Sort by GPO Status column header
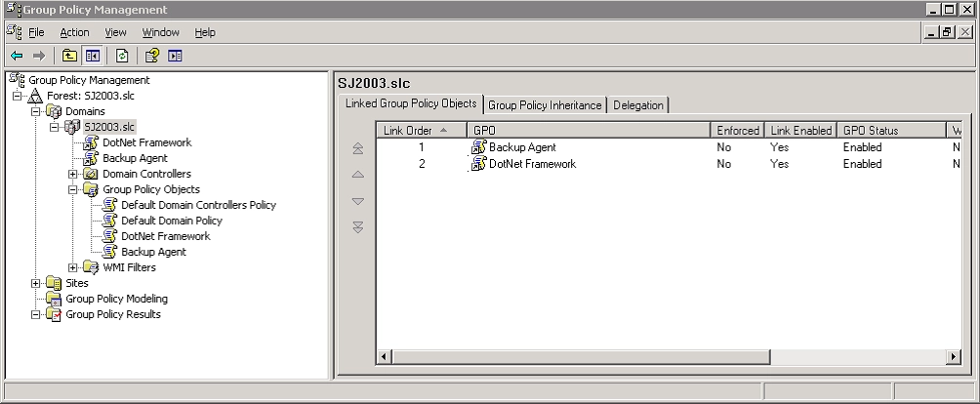The image size is (980, 404). point(892,131)
